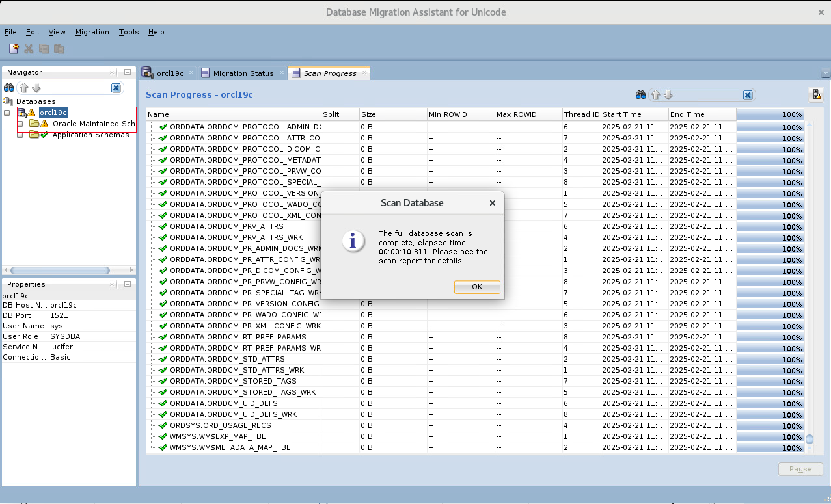
Task: Expand the Oracle-Maintained Schemas tree node
Action: pos(20,124)
